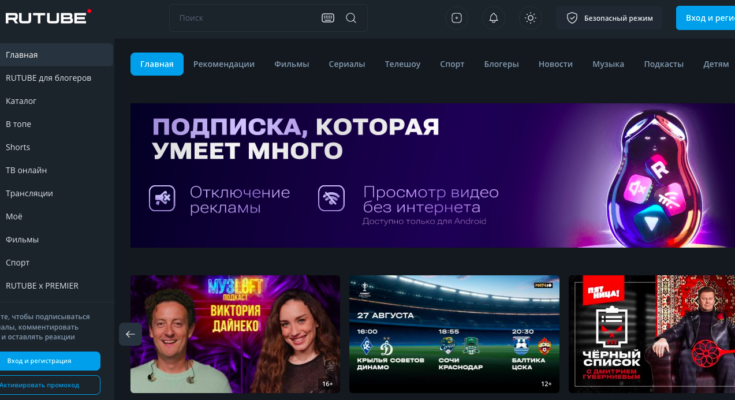Screen dimensions: 735x400
Task: Click the Отключение рекламы icon on banner
Action: click(162, 198)
